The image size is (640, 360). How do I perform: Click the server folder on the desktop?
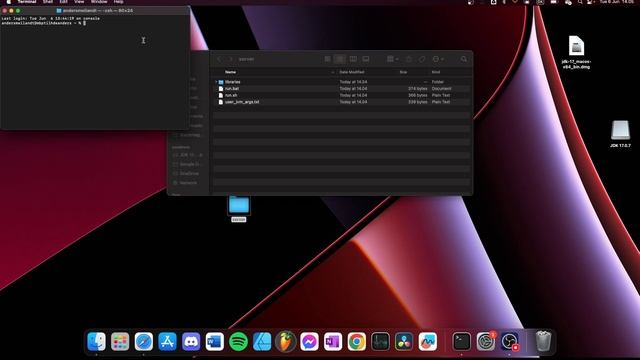[239, 209]
